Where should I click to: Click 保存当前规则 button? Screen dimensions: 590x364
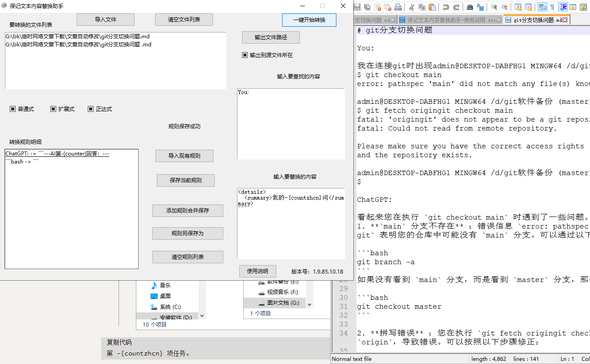click(186, 180)
